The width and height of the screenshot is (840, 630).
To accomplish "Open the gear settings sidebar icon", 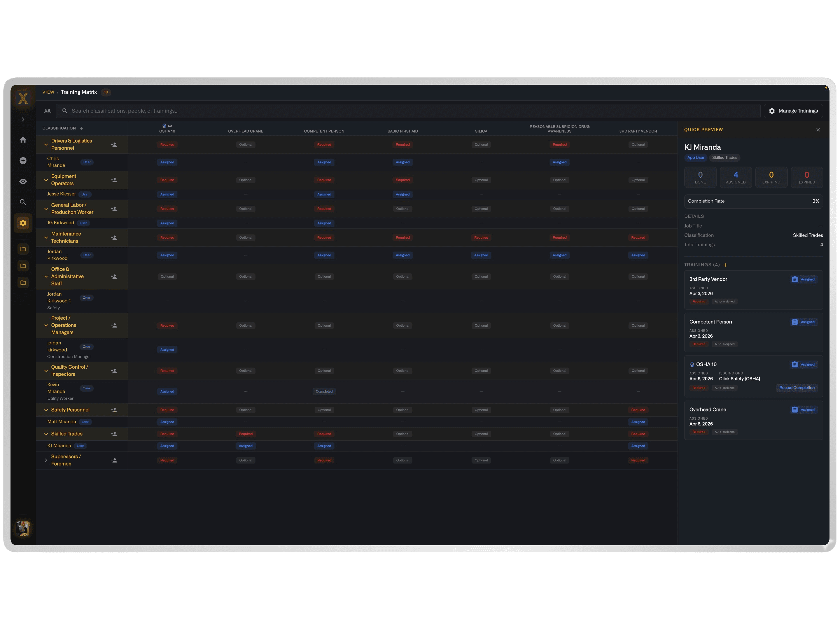I will 23,223.
